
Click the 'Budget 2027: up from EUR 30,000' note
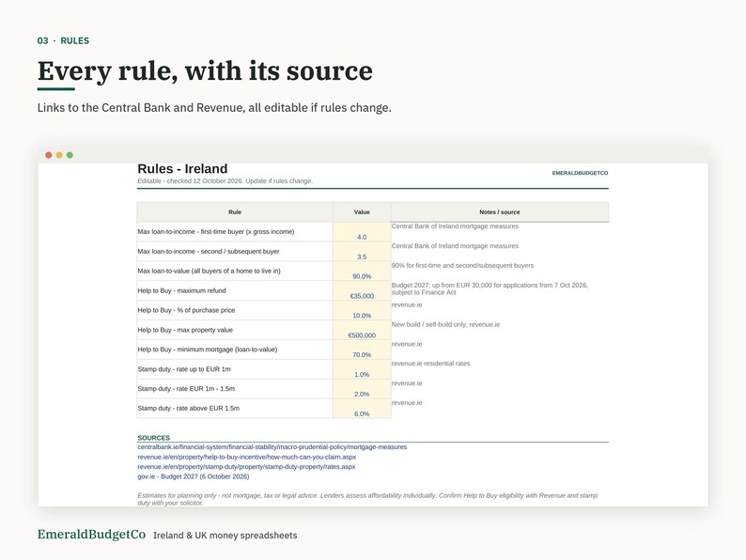[490, 288]
